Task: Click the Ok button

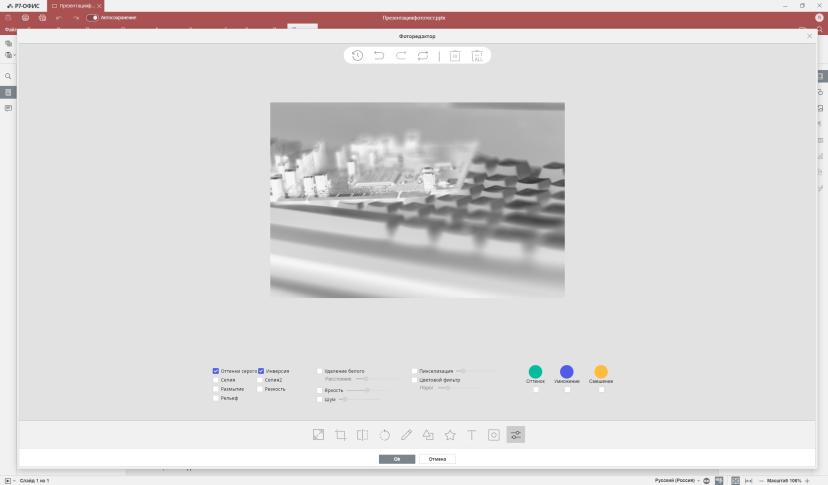Action: (x=397, y=459)
